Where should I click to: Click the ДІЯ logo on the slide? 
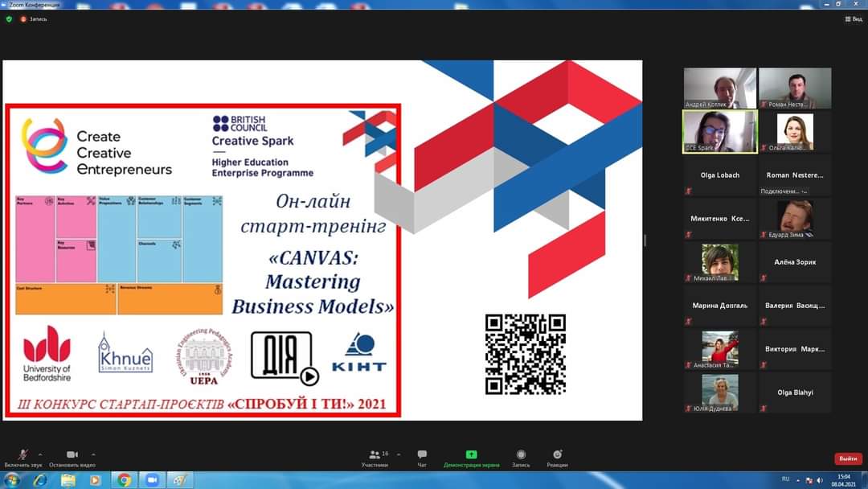point(285,358)
